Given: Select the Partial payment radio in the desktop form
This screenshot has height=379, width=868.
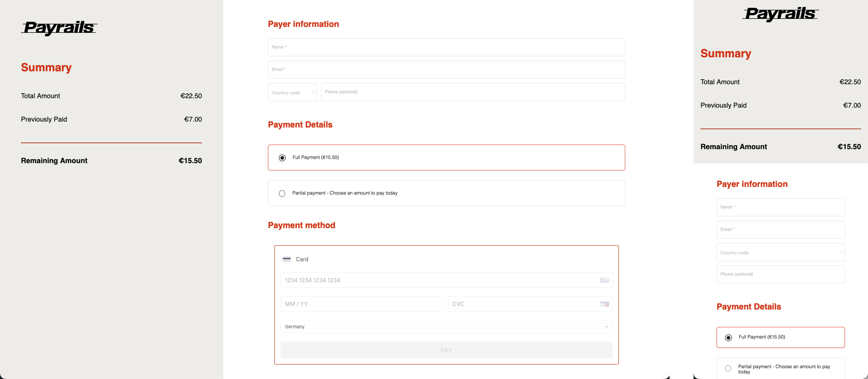Looking at the screenshot, I should 282,194.
